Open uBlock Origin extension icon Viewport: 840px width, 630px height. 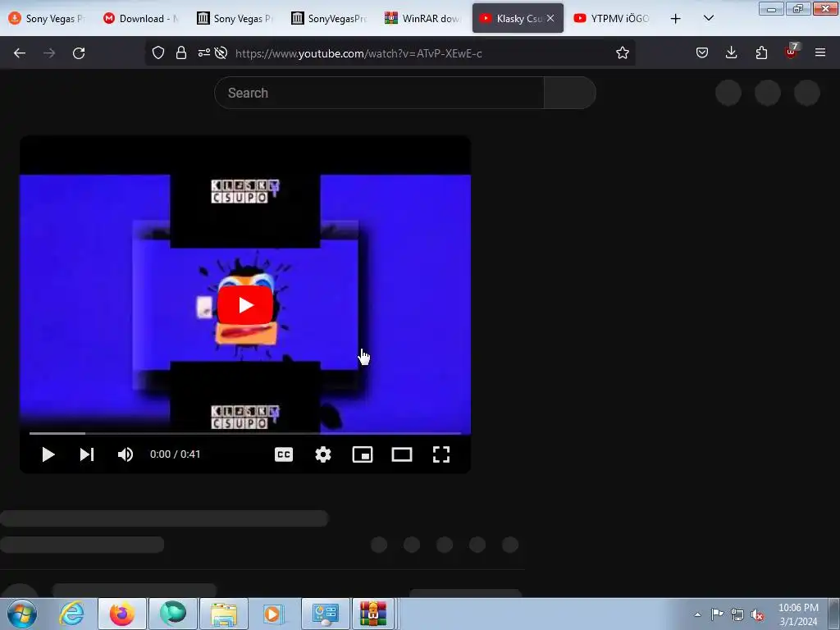pyautogui.click(x=792, y=52)
